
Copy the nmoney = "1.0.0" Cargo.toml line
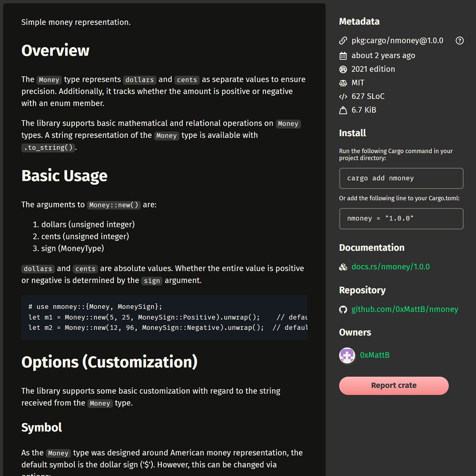pos(401,218)
